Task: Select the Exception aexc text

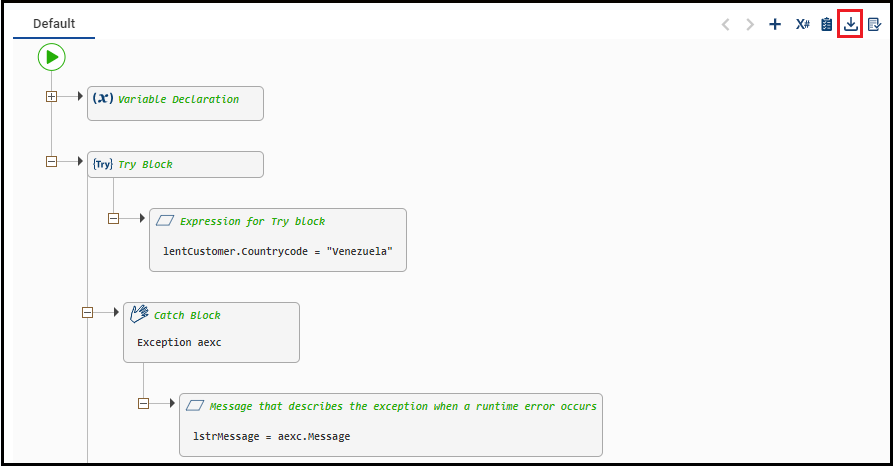Action: (179, 342)
